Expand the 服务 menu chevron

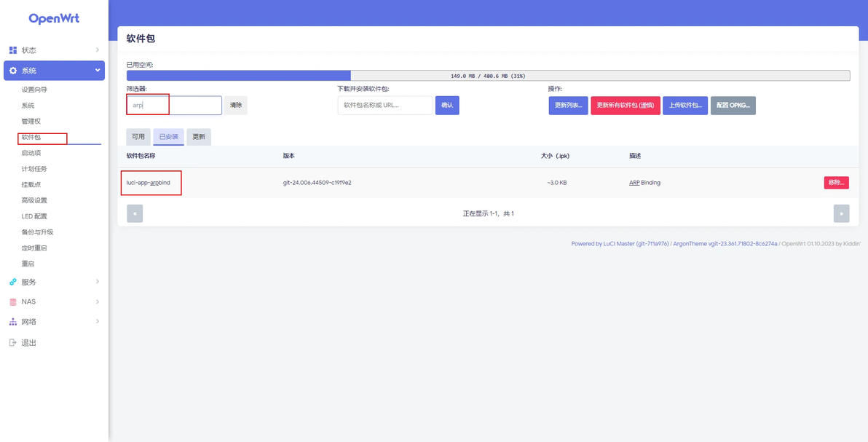(x=98, y=281)
